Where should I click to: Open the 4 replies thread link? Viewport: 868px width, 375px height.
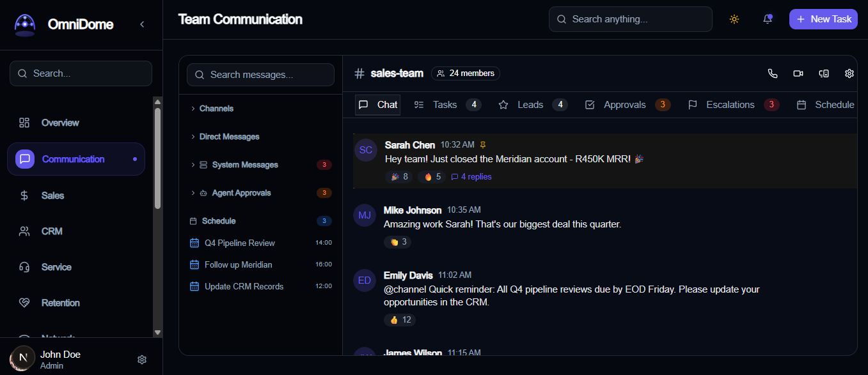[471, 177]
